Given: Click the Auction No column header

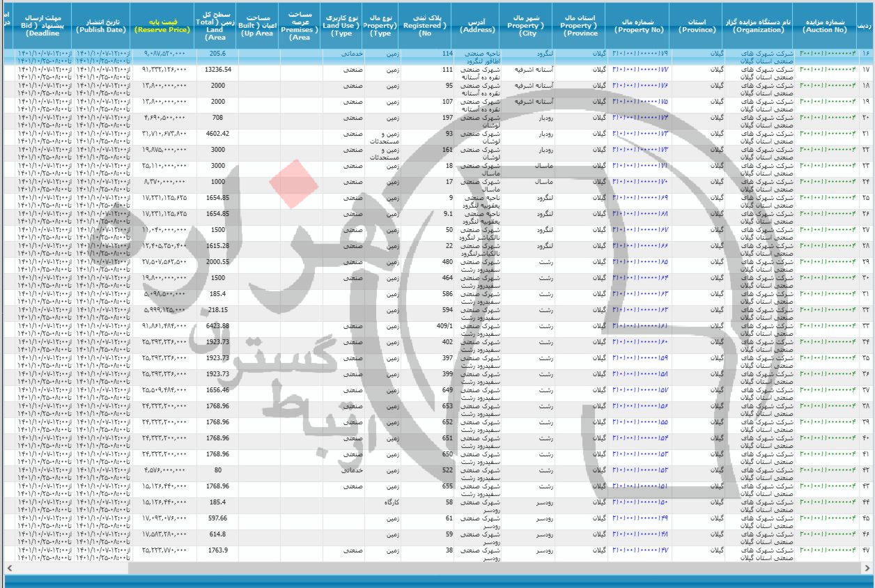Looking at the screenshot, I should 824,26.
